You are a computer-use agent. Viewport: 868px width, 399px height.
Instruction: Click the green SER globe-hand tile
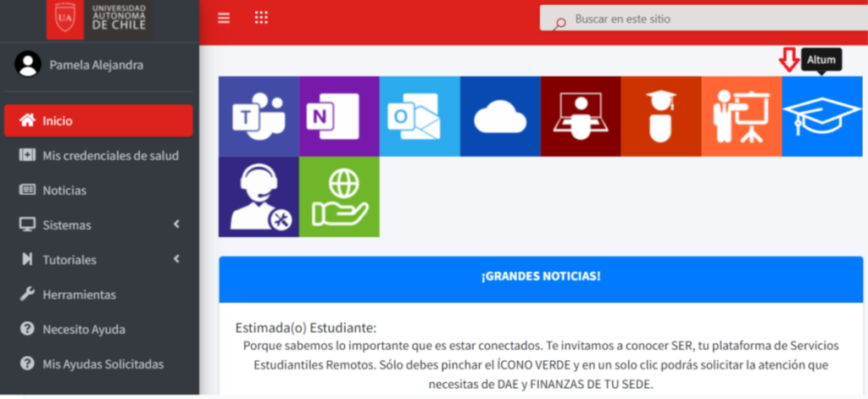click(339, 197)
